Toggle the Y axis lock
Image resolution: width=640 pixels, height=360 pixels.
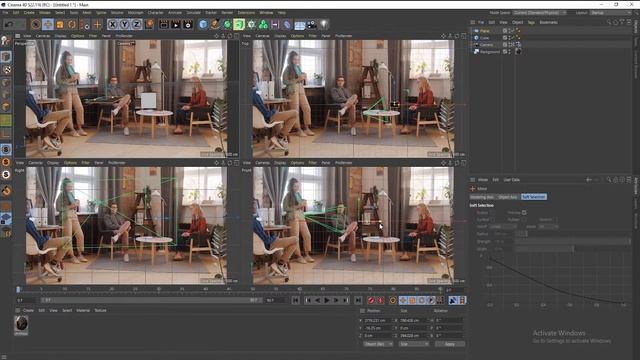pos(124,24)
